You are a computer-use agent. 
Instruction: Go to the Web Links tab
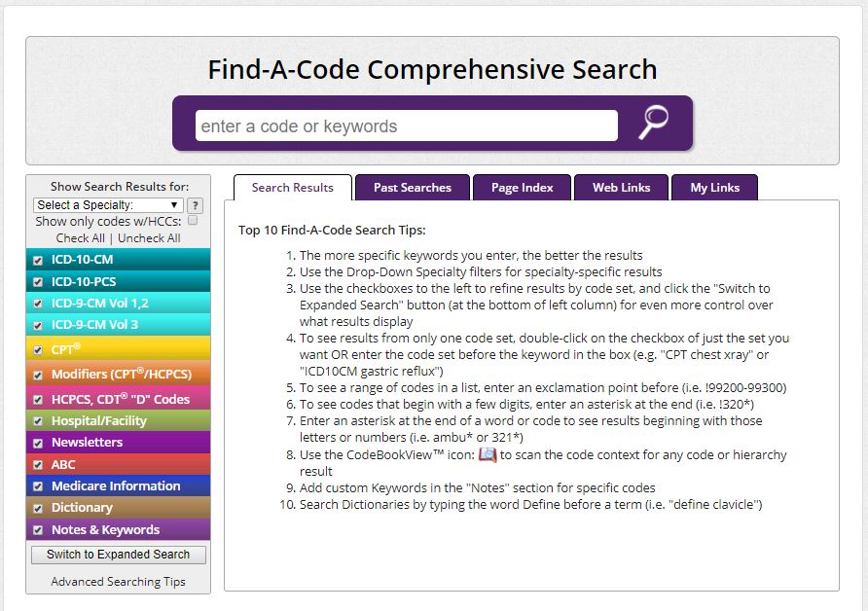point(621,188)
